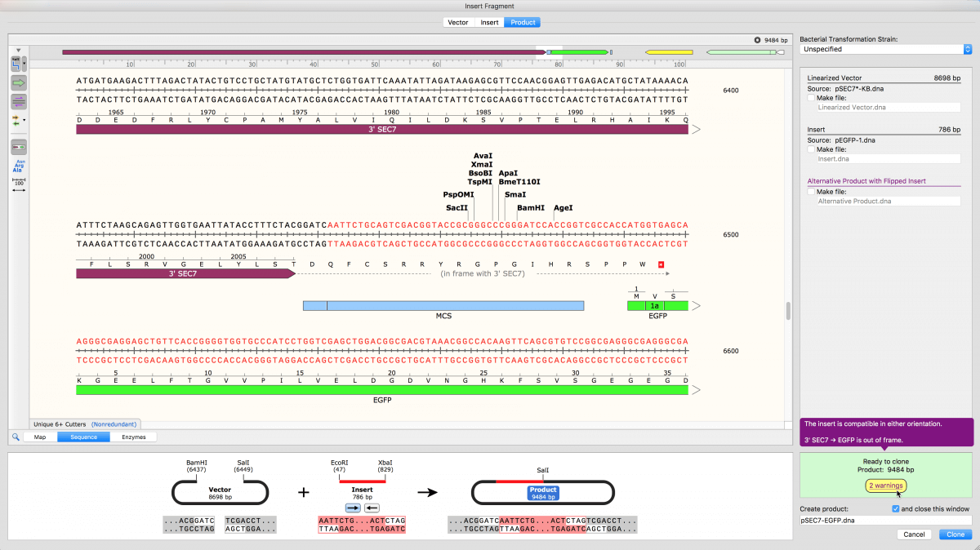
Task: Select the forward insert orientation arrow
Action: tap(341, 507)
